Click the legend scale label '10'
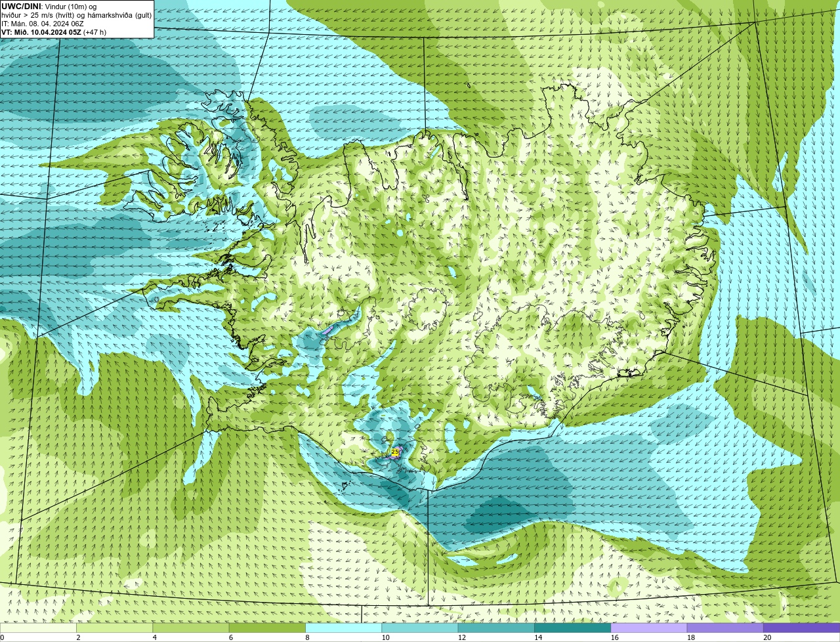Screen dimensions: 840x642 [385, 637]
